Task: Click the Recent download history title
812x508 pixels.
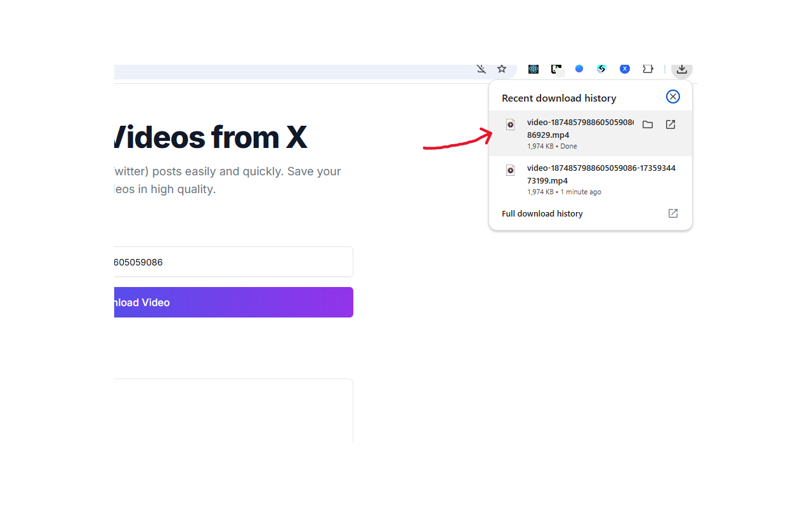Action: [558, 98]
